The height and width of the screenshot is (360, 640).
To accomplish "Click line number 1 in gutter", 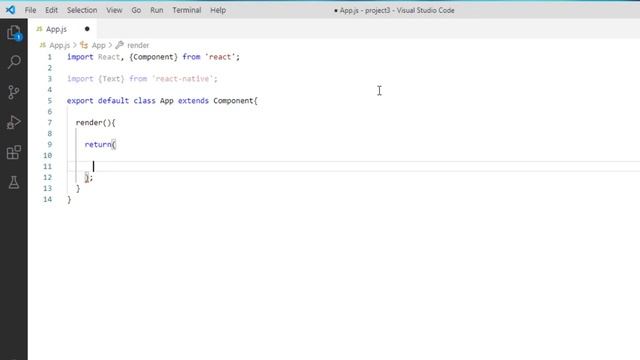I will (50, 57).
